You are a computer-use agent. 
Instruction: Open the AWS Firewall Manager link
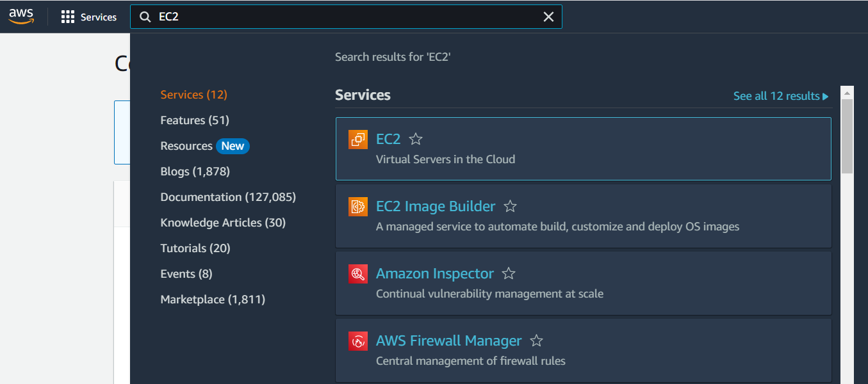point(449,340)
